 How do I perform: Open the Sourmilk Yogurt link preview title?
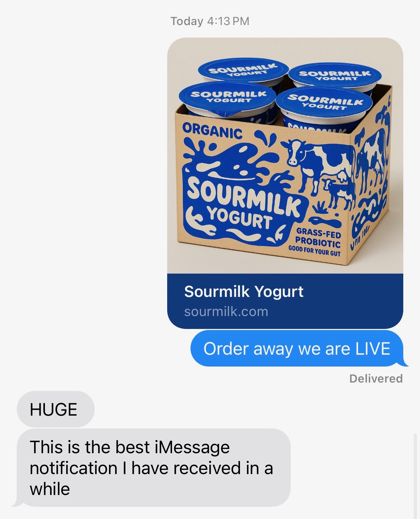pos(244,292)
